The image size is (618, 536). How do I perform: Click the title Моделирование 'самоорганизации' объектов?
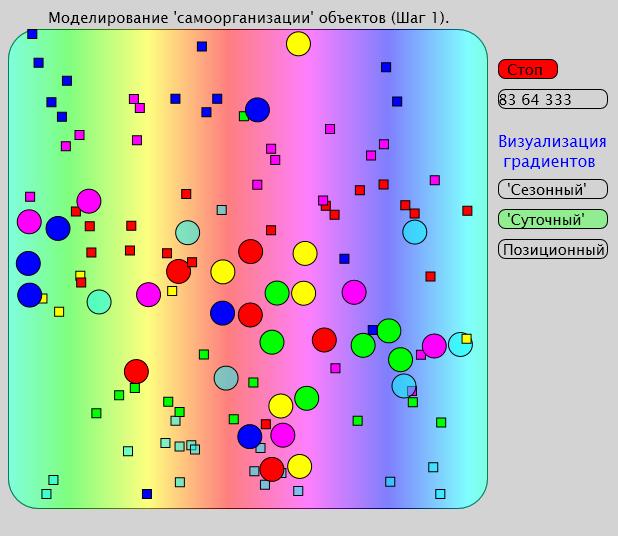click(248, 18)
